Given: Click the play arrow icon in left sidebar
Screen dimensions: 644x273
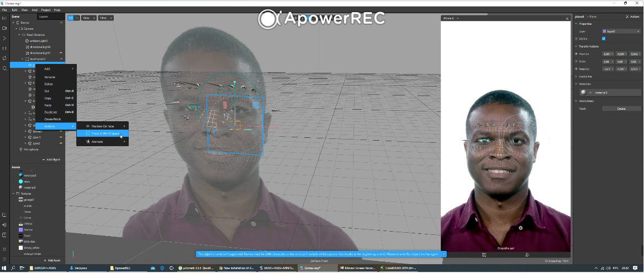Looking at the screenshot, I should [4, 38].
